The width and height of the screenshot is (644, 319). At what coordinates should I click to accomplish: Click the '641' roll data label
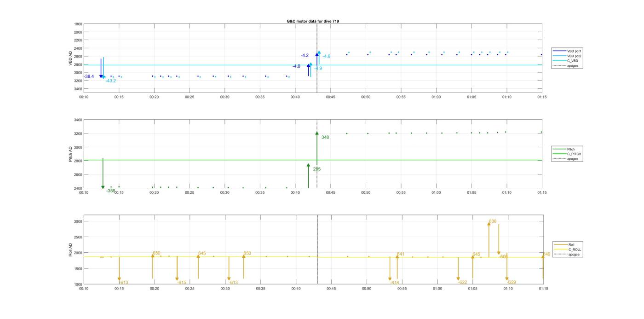pos(401,254)
